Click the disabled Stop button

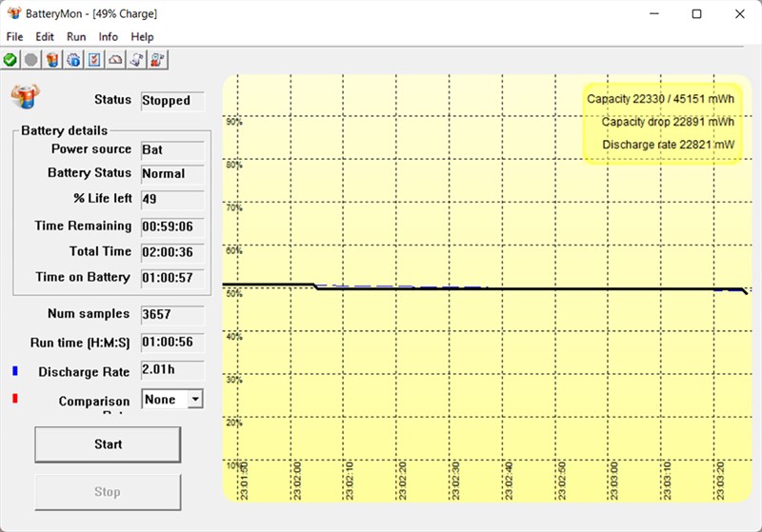pos(108,492)
